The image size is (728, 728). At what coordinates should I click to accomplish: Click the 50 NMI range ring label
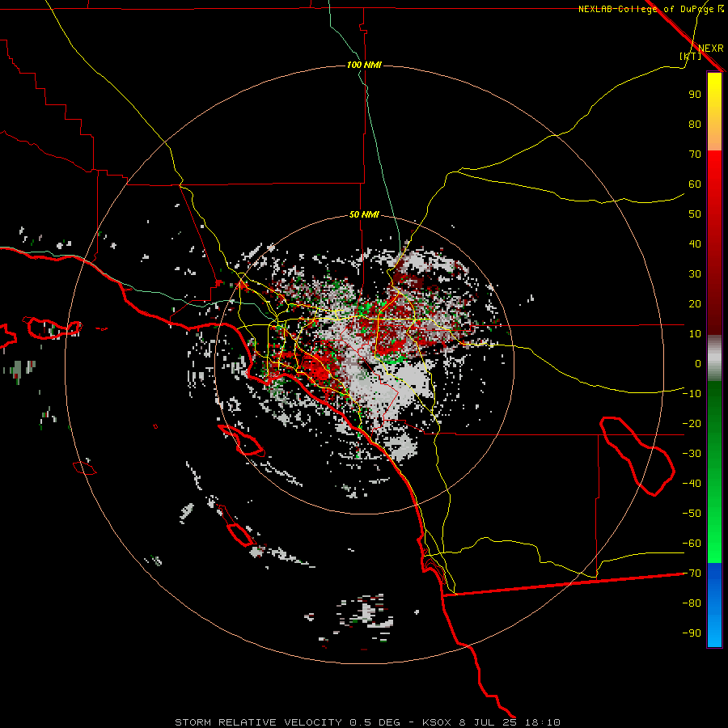(365, 214)
